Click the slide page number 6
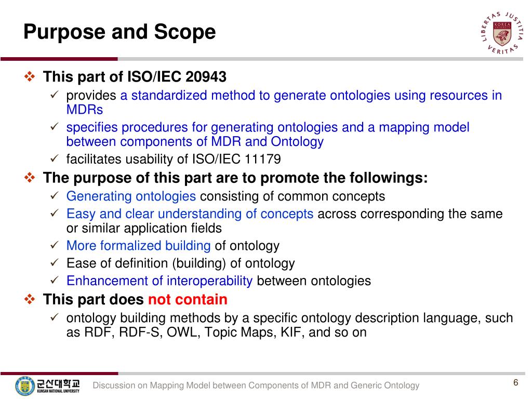The height and width of the screenshot is (399, 532). [x=516, y=383]
